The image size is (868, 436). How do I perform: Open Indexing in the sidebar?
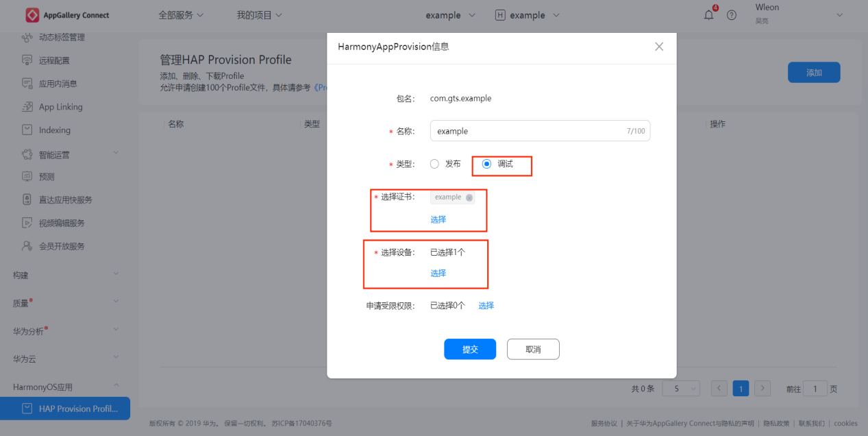pyautogui.click(x=55, y=130)
